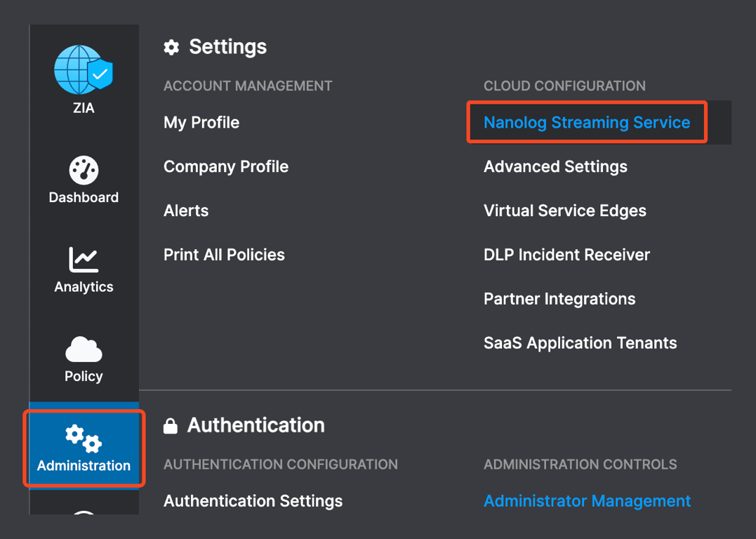Click the Settings gear icon
Screen dimensions: 756x539
coord(171,47)
